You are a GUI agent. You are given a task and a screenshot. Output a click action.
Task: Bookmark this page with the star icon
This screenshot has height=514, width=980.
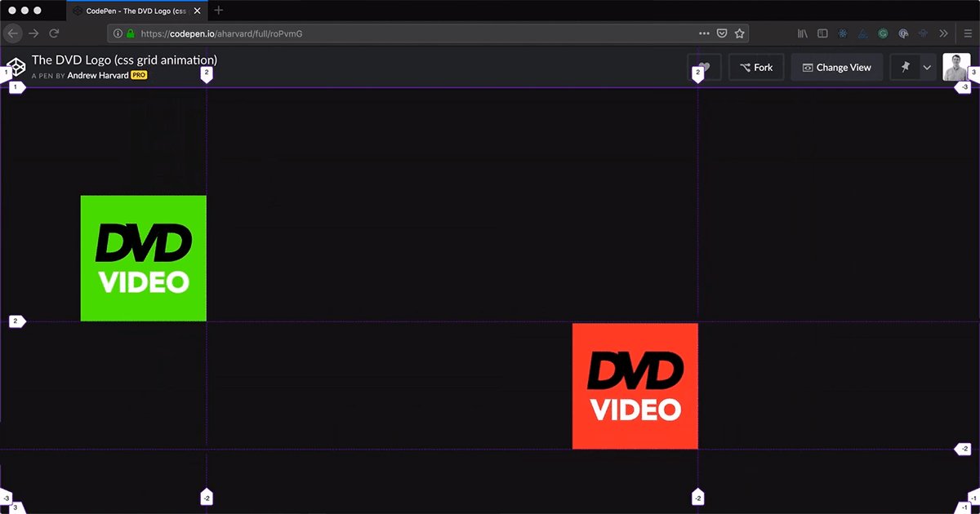click(739, 33)
